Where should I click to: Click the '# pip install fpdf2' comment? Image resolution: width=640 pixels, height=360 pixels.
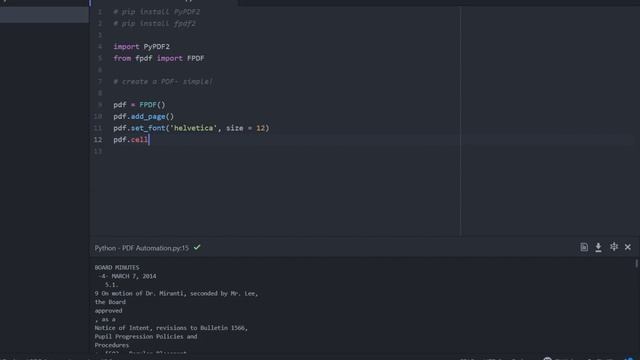(x=155, y=24)
